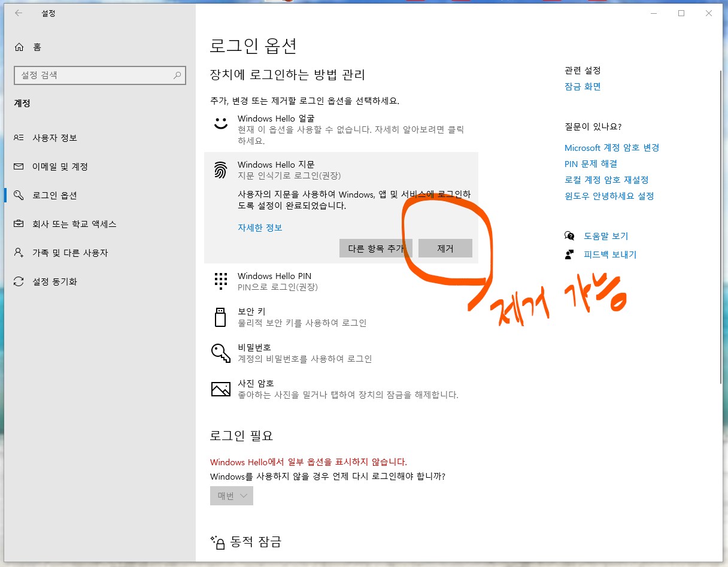Open the 잠금 화면 link
The height and width of the screenshot is (567, 728).
pos(583,87)
